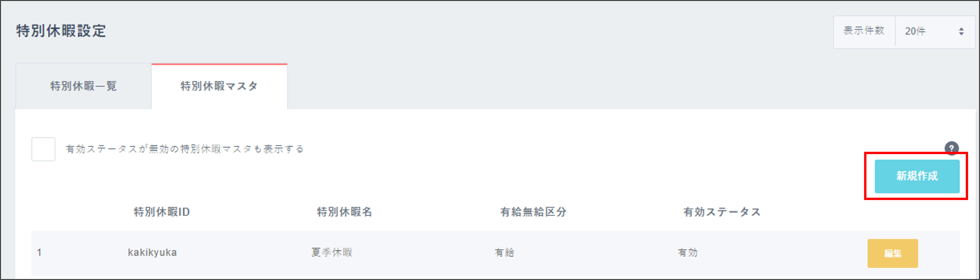
Task: Click the 有効 status in first row
Action: point(688,253)
